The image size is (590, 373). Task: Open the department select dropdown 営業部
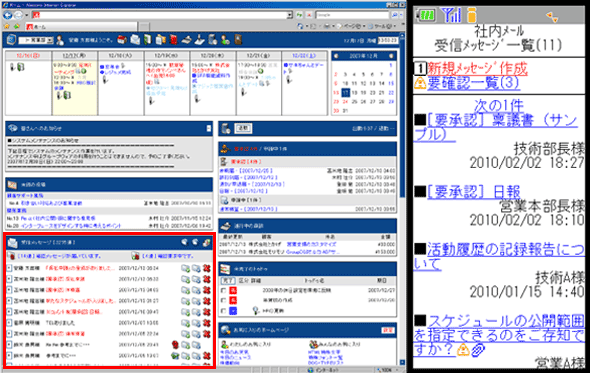(x=36, y=40)
